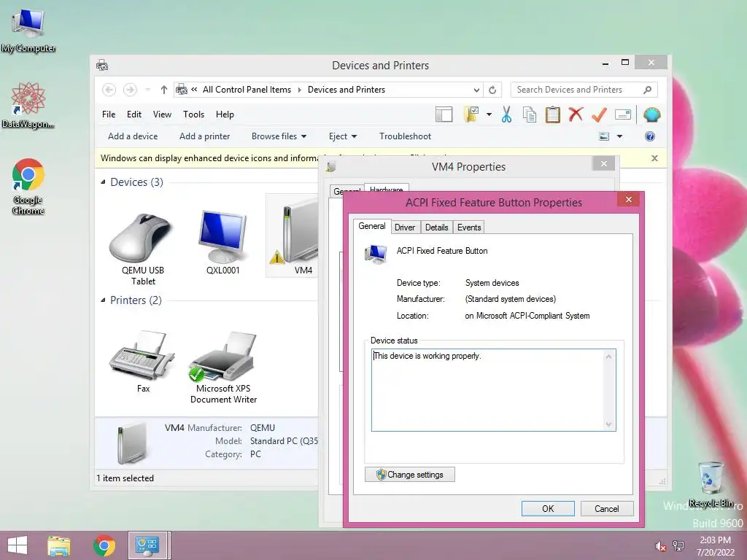This screenshot has height=560, width=747.
Task: Click the forward navigation arrow
Action: (130, 90)
